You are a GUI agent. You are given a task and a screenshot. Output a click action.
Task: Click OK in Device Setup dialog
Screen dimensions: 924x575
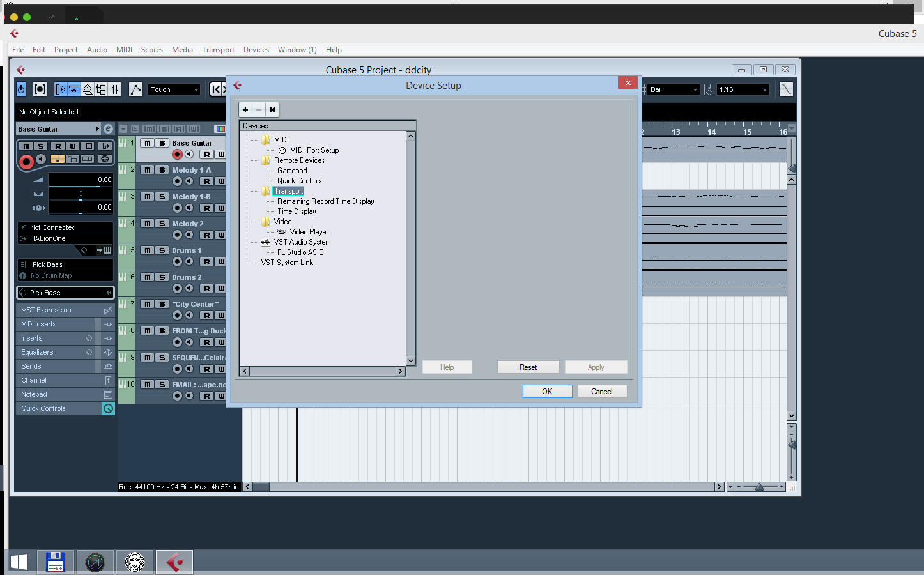pyautogui.click(x=547, y=392)
